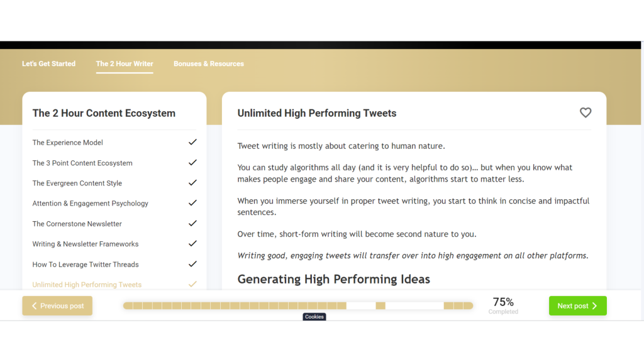This screenshot has height=362, width=644.
Task: Click the course progress bar
Action: click(297, 306)
